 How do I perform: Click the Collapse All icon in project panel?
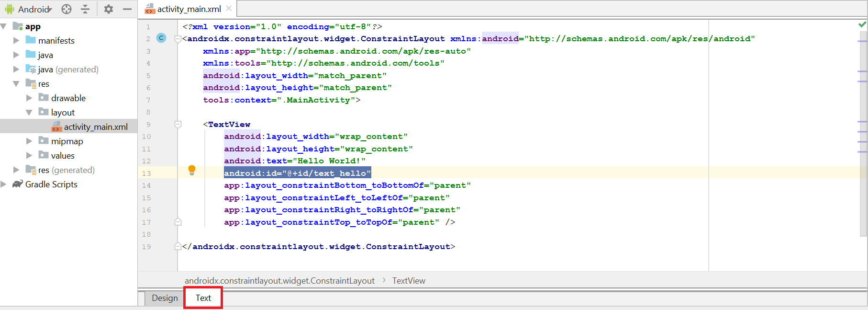click(85, 9)
